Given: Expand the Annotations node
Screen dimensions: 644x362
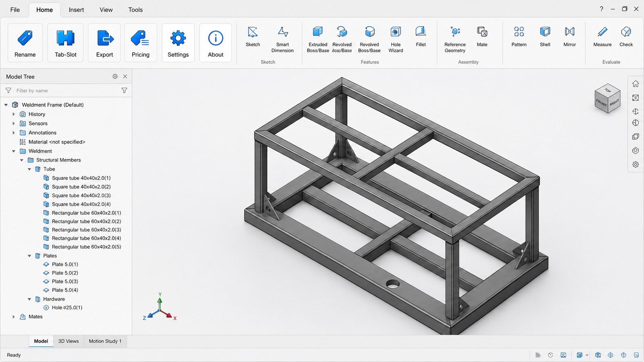Looking at the screenshot, I should click(14, 133).
